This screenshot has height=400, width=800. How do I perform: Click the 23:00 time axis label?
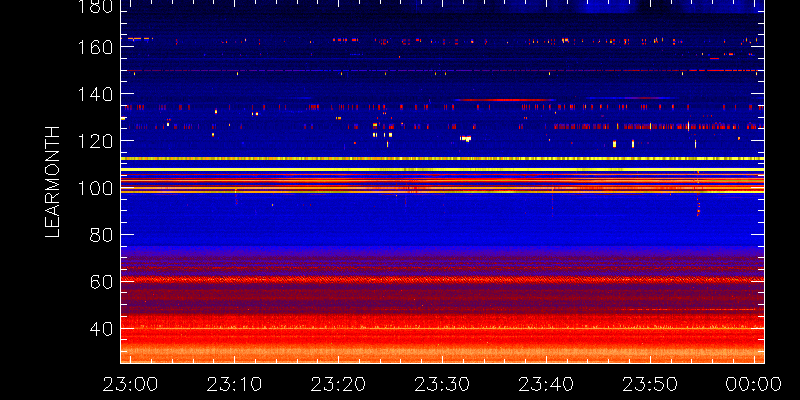coord(130,384)
